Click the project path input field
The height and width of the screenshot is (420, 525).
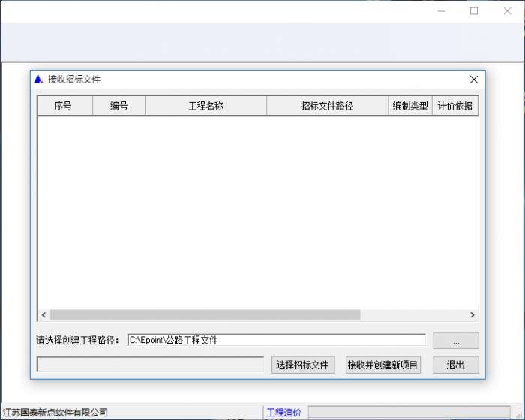277,340
